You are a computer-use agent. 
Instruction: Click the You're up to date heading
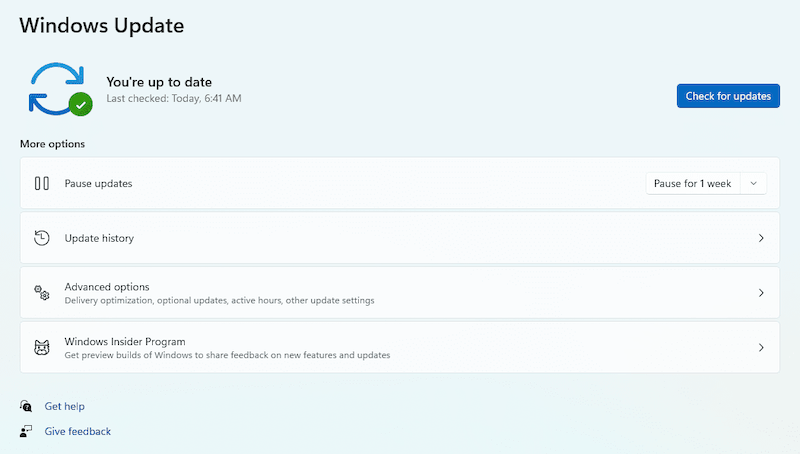point(159,82)
